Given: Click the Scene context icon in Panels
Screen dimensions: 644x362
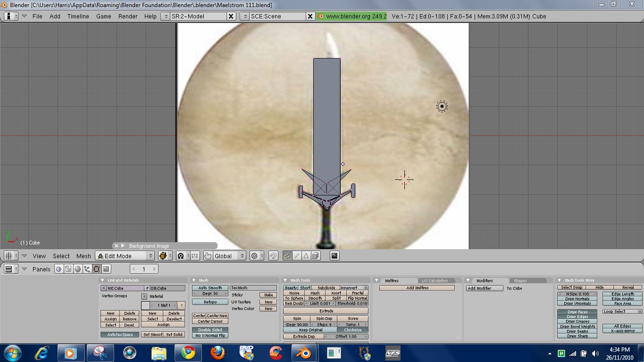Looking at the screenshot, I should pyautogui.click(x=106, y=269).
